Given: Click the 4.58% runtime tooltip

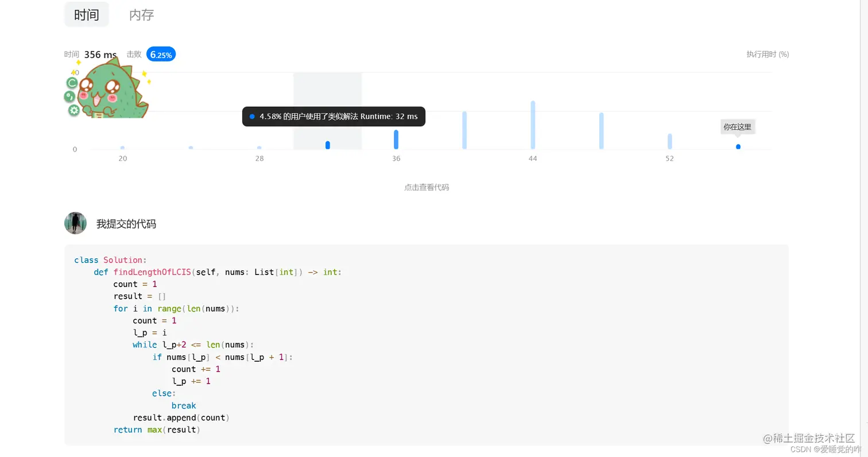Looking at the screenshot, I should point(334,117).
